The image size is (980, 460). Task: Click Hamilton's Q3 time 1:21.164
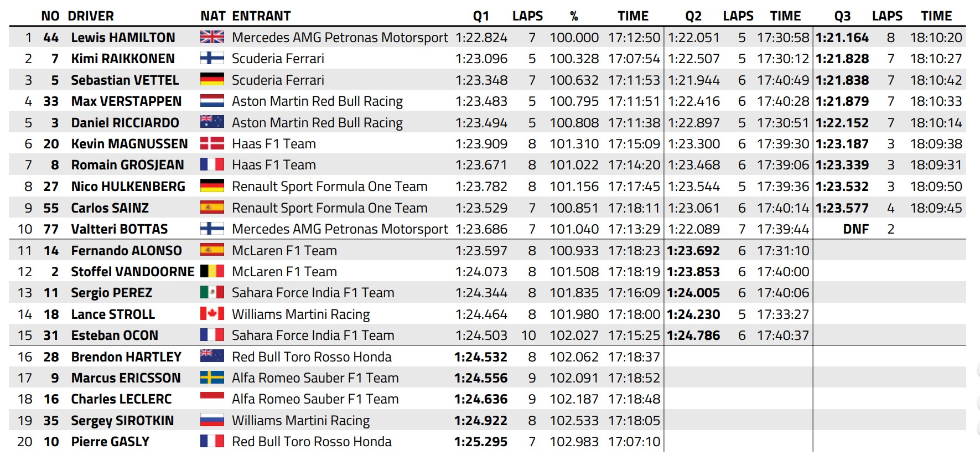click(x=842, y=38)
